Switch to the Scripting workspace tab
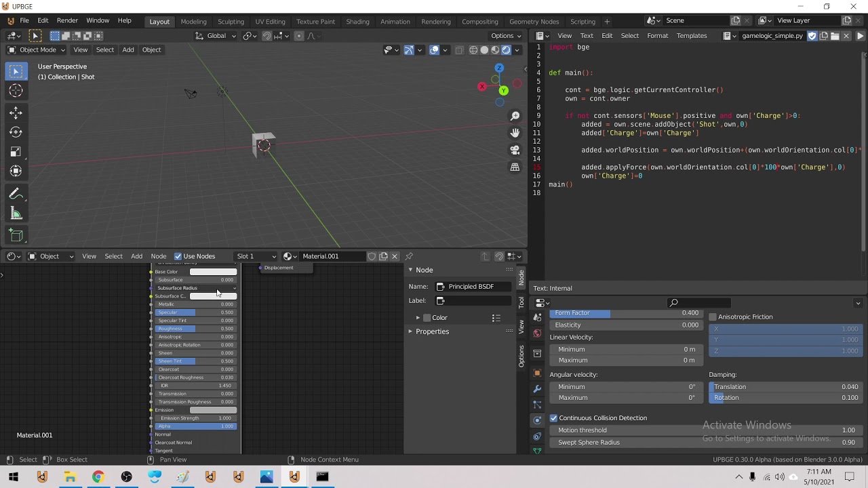 point(583,22)
